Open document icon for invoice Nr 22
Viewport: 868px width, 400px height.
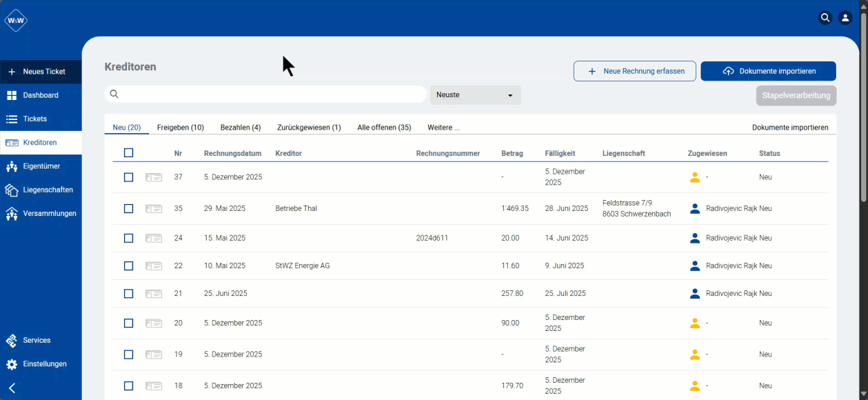coord(154,266)
